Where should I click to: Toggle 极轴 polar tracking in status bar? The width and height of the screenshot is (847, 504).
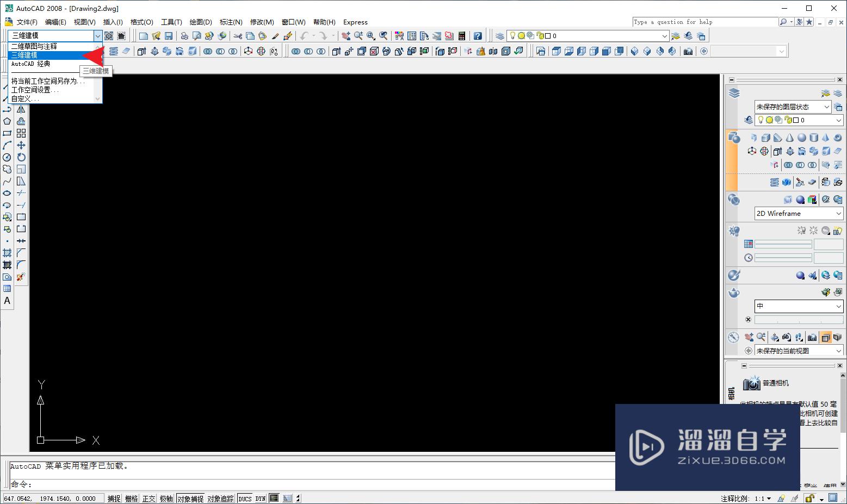(x=166, y=499)
